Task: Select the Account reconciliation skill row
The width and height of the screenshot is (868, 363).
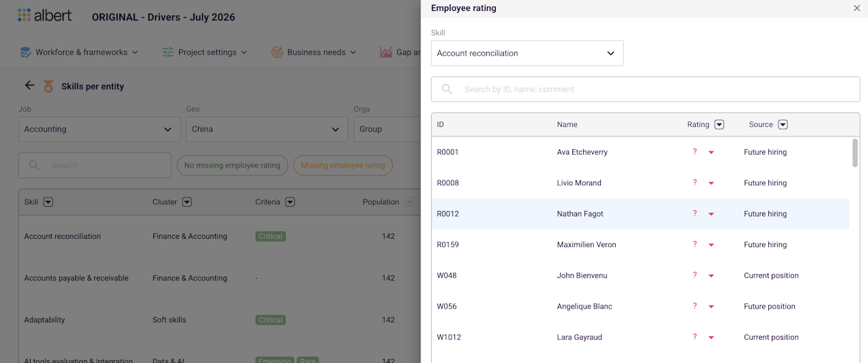Action: point(219,236)
